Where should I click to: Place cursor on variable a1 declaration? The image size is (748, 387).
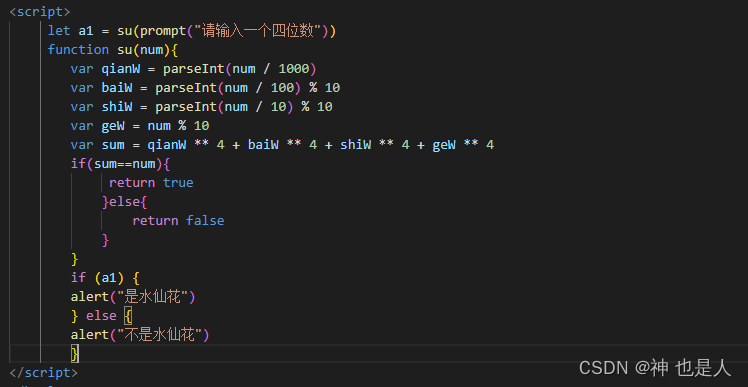tap(85, 31)
